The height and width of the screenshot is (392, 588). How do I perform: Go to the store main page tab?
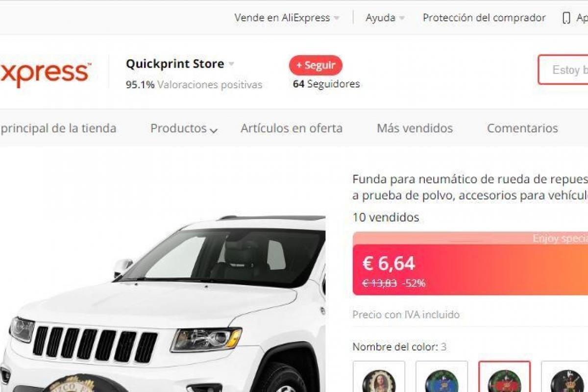pos(58,128)
